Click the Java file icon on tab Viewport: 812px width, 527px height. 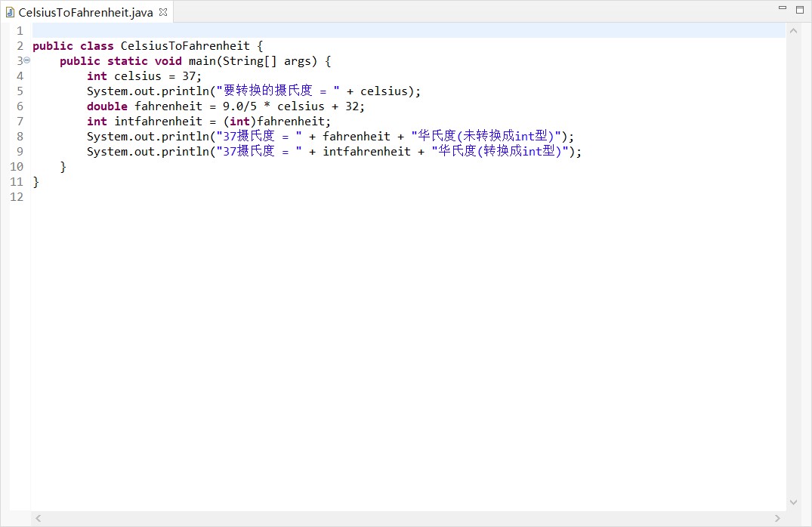tap(10, 12)
